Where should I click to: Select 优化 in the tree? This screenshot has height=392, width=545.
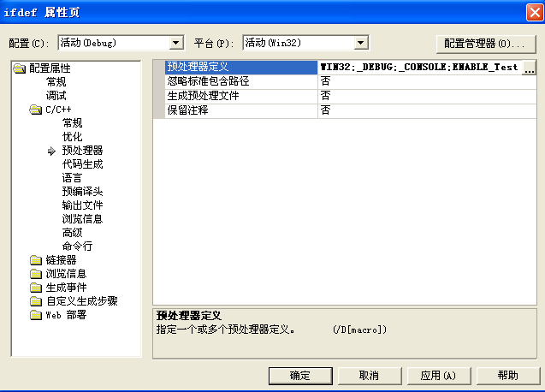pyautogui.click(x=72, y=137)
